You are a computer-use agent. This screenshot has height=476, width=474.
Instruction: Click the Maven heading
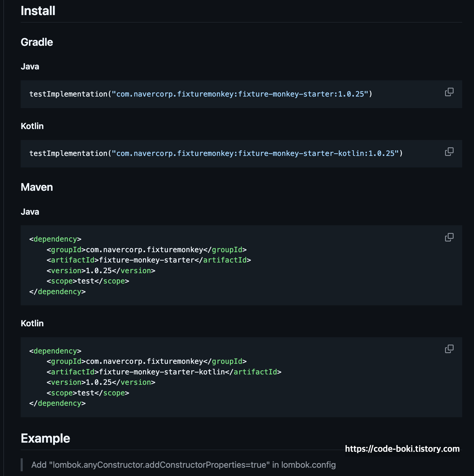coord(37,187)
